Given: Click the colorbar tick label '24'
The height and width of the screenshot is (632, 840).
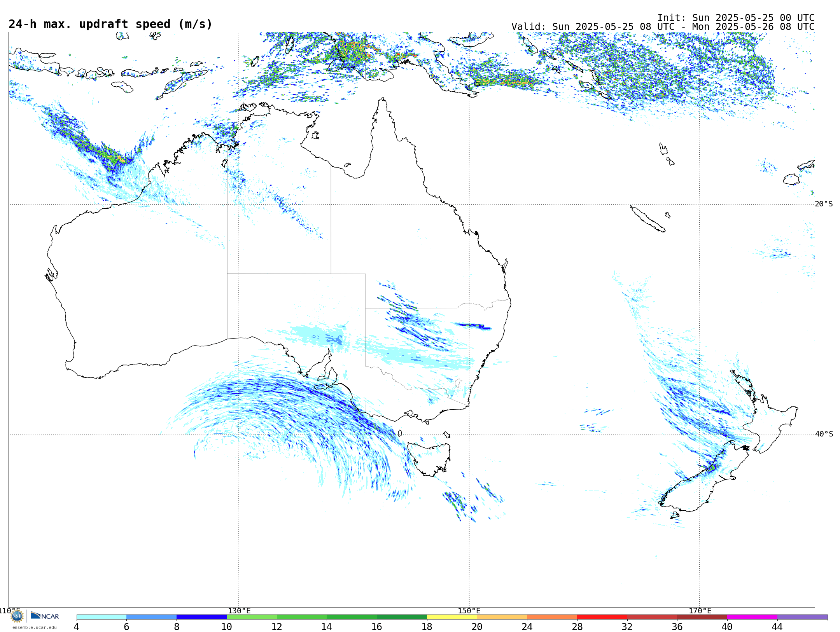Looking at the screenshot, I should [527, 627].
